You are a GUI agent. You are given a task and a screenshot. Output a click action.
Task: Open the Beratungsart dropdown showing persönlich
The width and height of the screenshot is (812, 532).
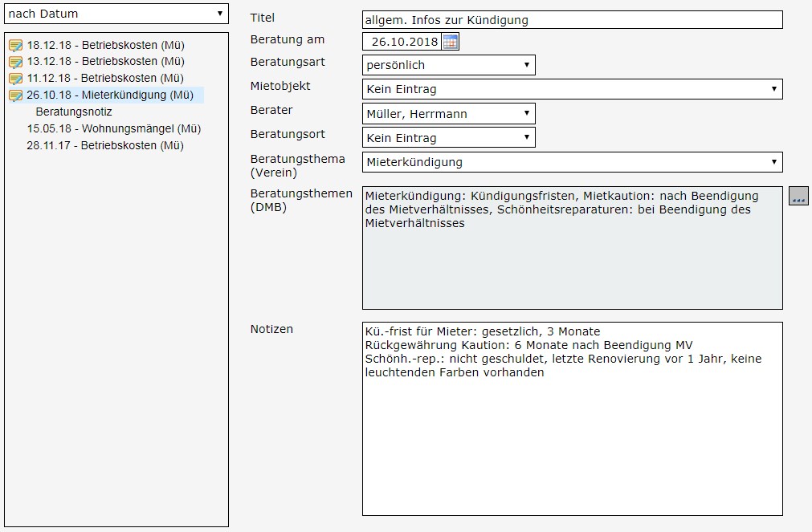[448, 65]
